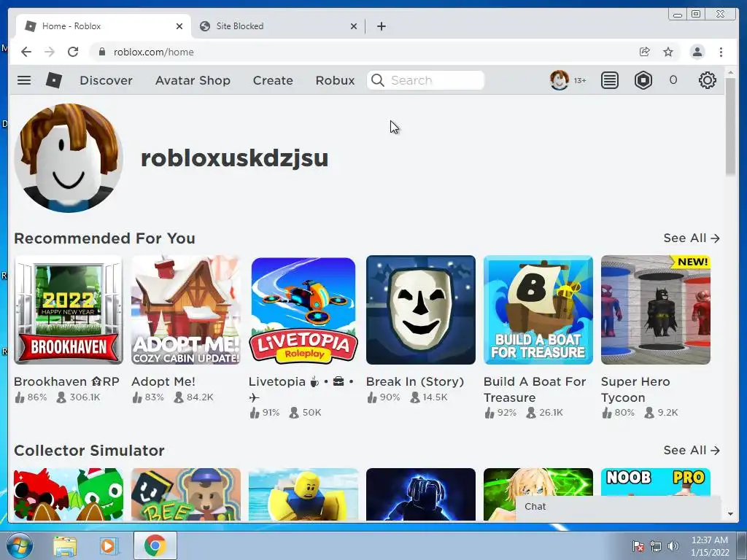
Task: Click the roblox.com/home address bar
Action: 362,52
